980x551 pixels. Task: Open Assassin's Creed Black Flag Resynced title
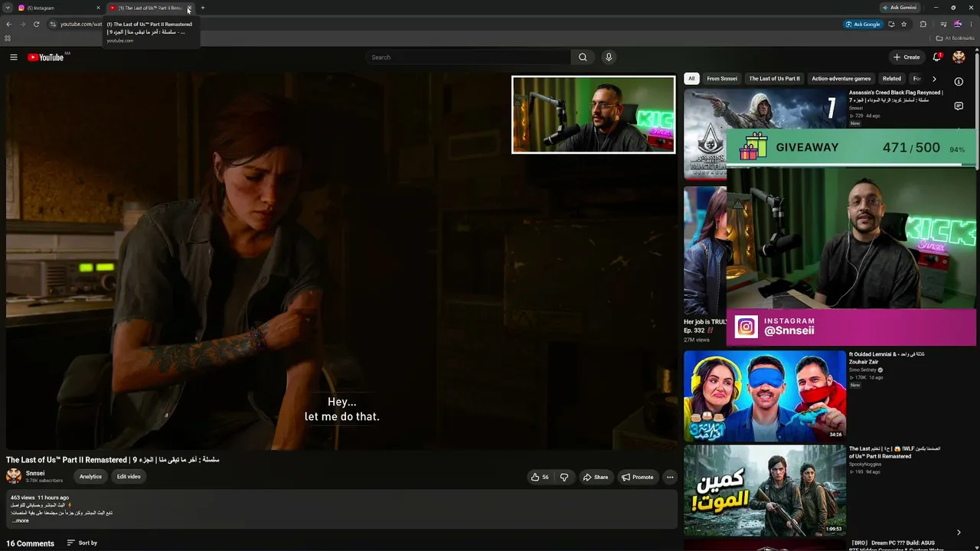pos(896,96)
